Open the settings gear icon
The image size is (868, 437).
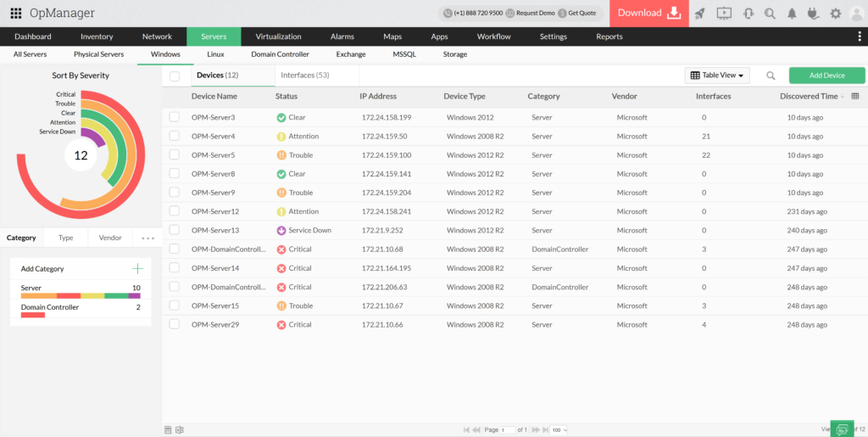[836, 14]
